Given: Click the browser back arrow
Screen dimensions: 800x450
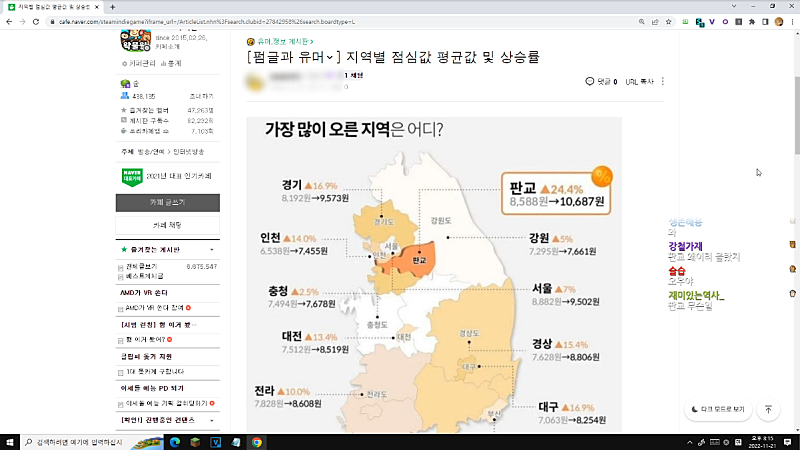Looking at the screenshot, I should pyautogui.click(x=8, y=20).
